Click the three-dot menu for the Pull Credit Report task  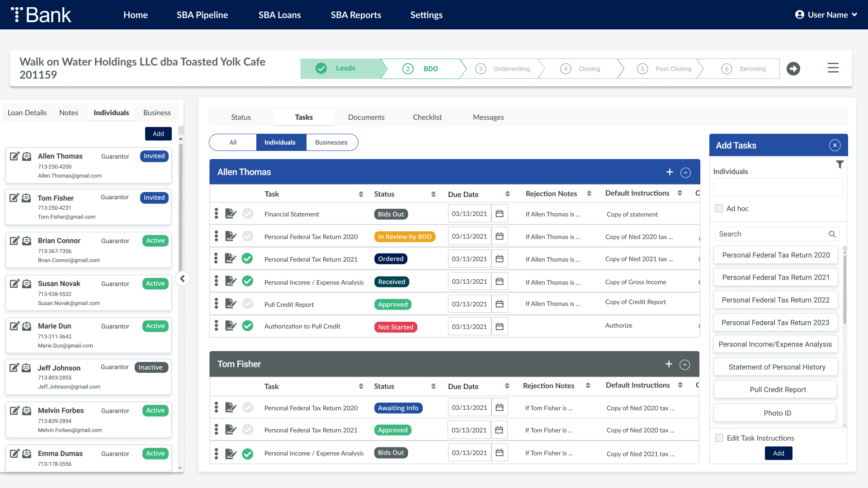(x=216, y=304)
